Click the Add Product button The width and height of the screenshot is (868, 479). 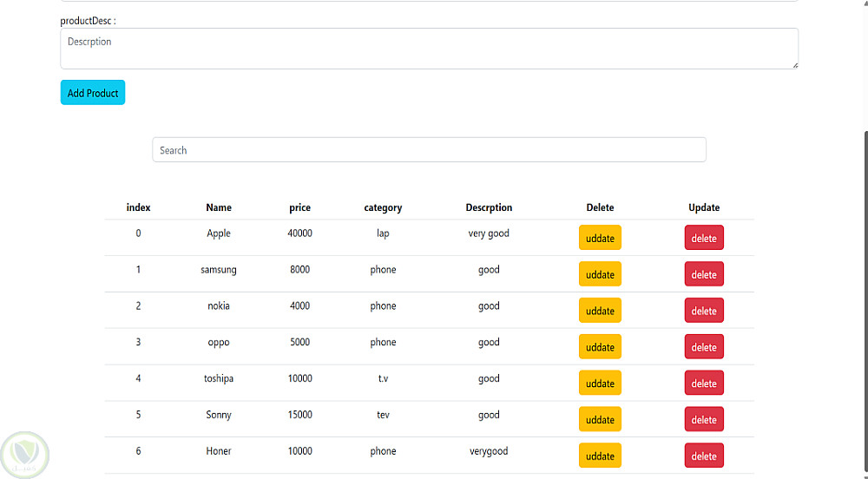[x=93, y=93]
